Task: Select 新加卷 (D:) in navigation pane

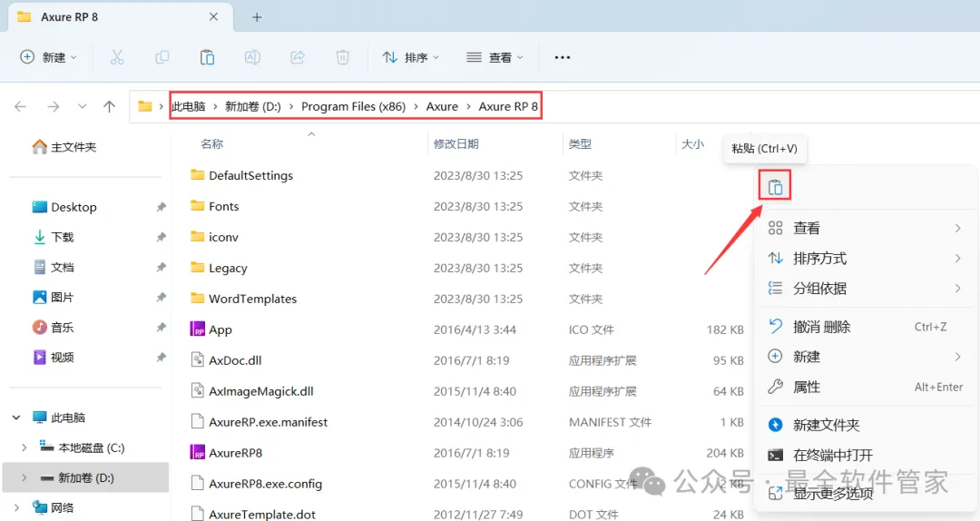Action: 86,477
